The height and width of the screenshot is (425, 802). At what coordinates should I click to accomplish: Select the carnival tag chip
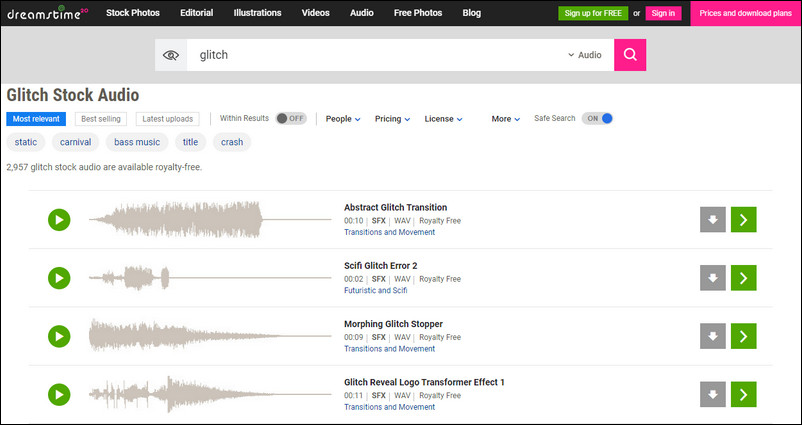point(76,142)
